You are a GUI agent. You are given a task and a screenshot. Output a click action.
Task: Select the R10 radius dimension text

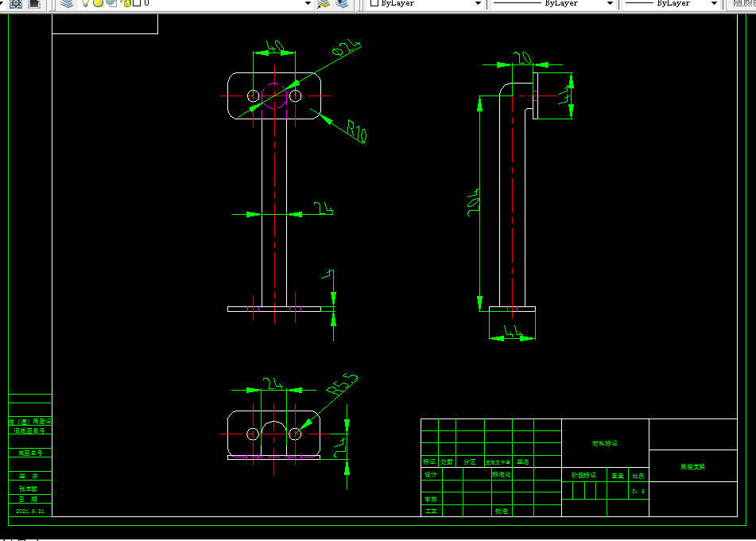pos(357,132)
